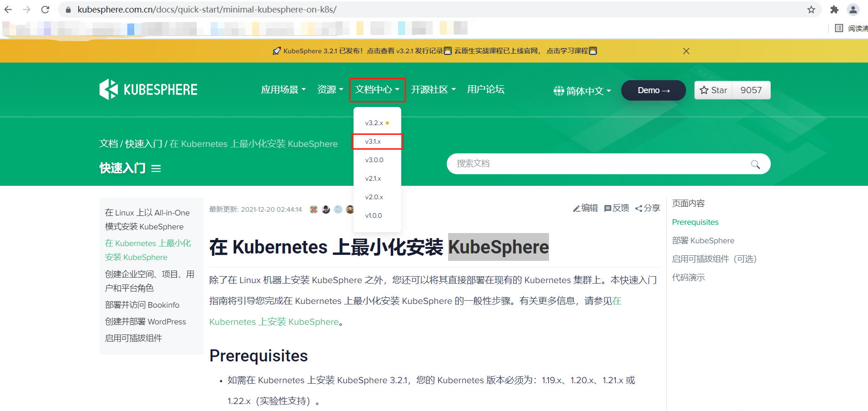This screenshot has width=868, height=411.
Task: Bookmark this page with star icon
Action: [811, 9]
